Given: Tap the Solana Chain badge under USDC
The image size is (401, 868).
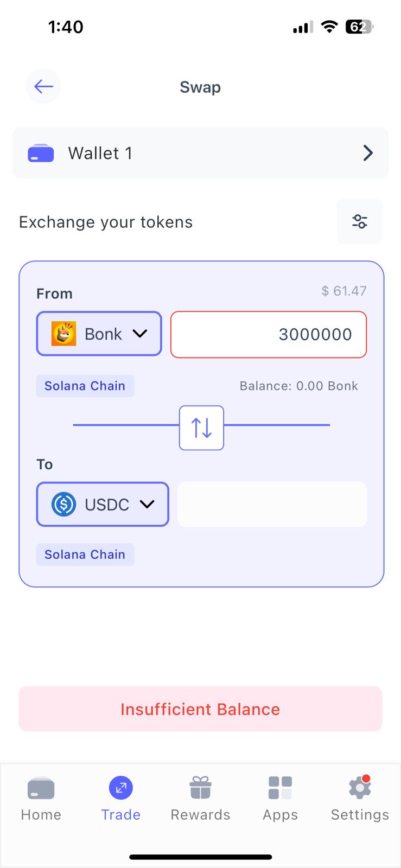Looking at the screenshot, I should click(x=85, y=554).
